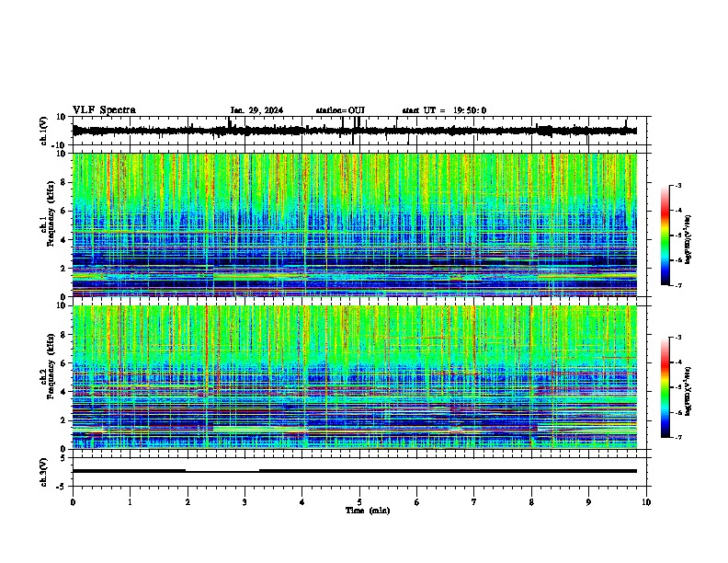The width and height of the screenshot is (728, 563).
Task: Click the ch.2 colorbar log(PSD) label
Action: click(x=688, y=391)
